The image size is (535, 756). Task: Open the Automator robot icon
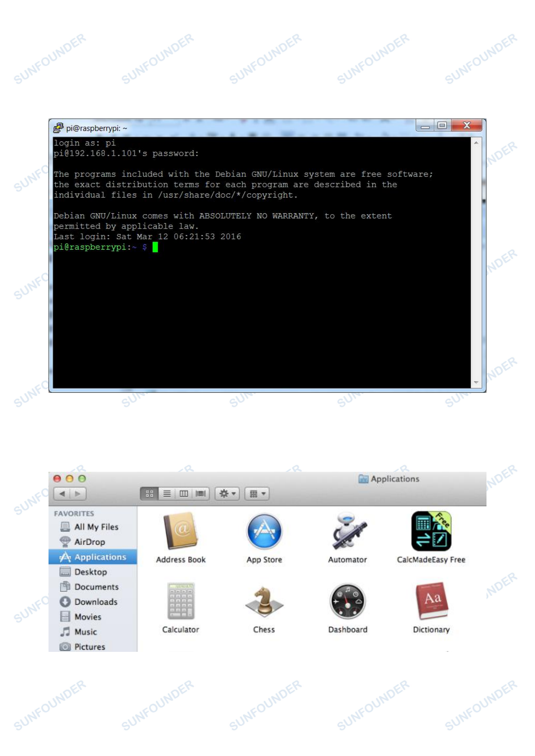tap(348, 532)
